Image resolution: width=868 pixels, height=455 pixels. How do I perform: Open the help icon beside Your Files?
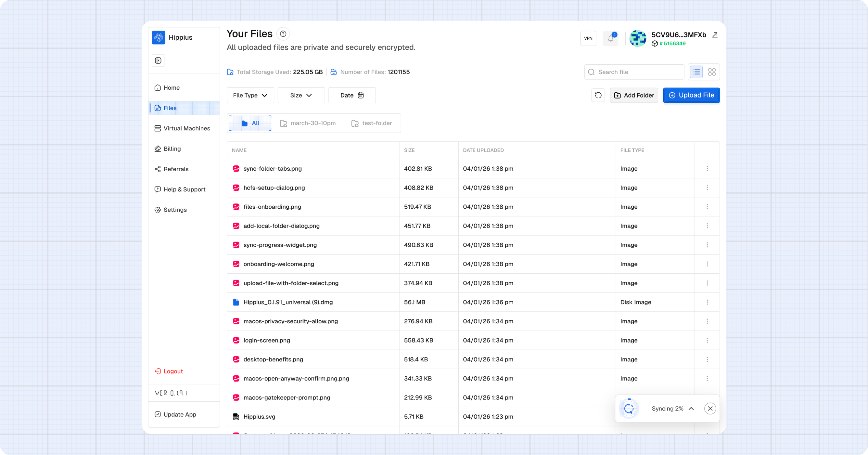pos(283,34)
